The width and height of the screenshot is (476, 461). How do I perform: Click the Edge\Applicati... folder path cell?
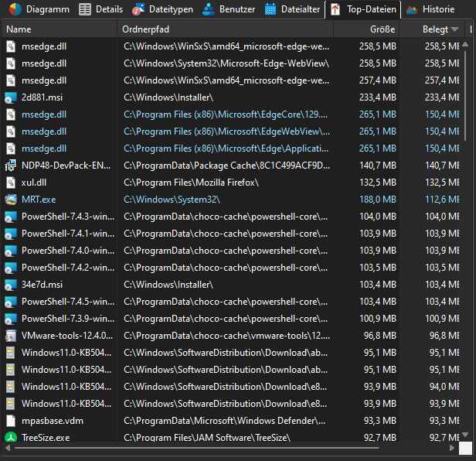coord(226,149)
